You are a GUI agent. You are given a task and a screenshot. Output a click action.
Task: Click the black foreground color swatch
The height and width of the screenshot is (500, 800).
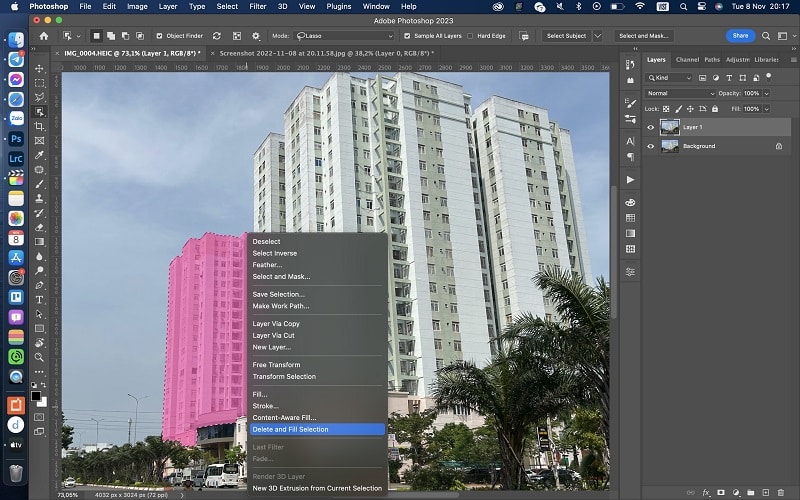[x=36, y=396]
